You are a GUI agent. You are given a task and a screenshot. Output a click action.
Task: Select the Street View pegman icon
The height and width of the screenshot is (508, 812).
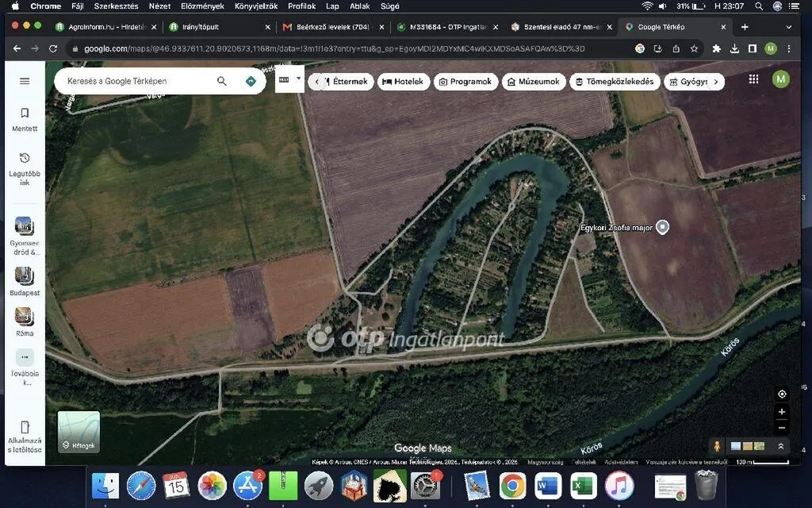point(717,446)
